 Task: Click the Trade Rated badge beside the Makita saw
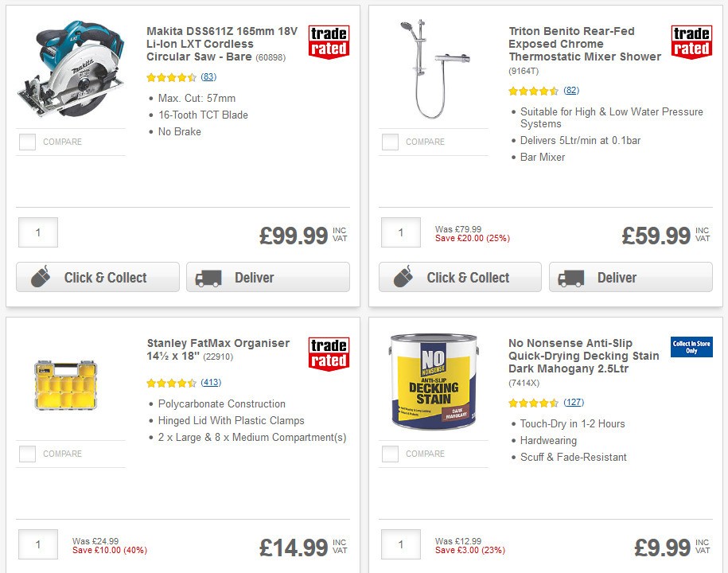pos(328,41)
